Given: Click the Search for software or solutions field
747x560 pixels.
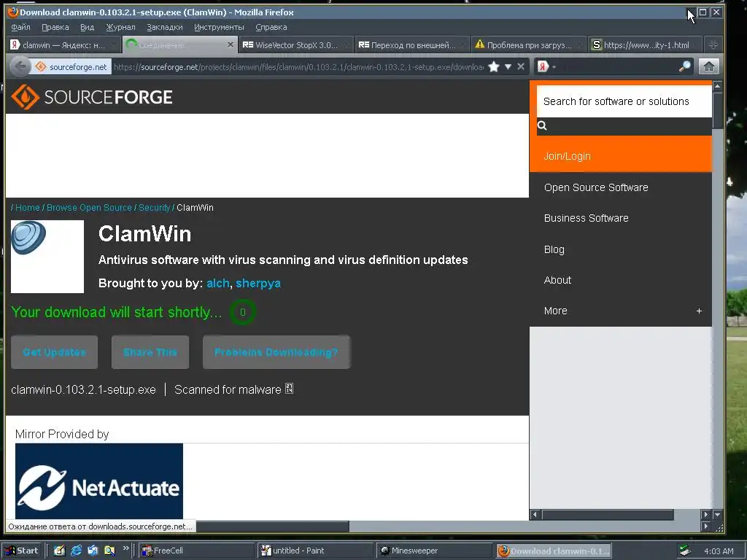Looking at the screenshot, I should (624, 101).
